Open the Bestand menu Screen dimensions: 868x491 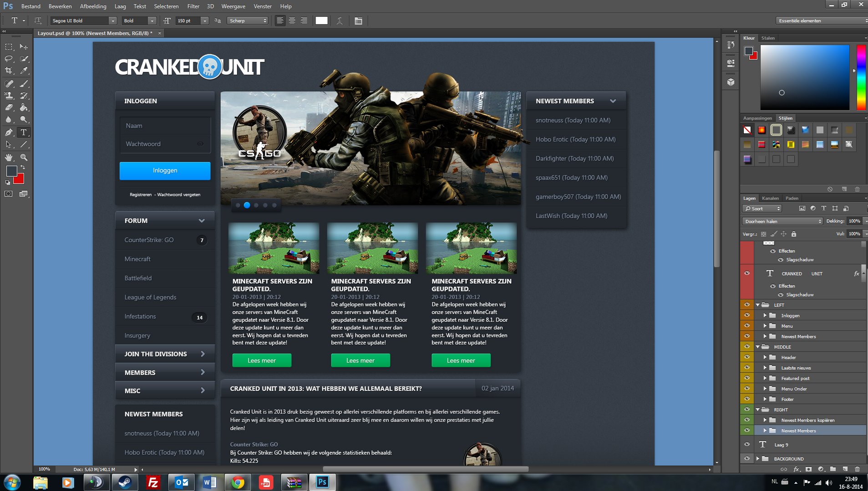31,6
